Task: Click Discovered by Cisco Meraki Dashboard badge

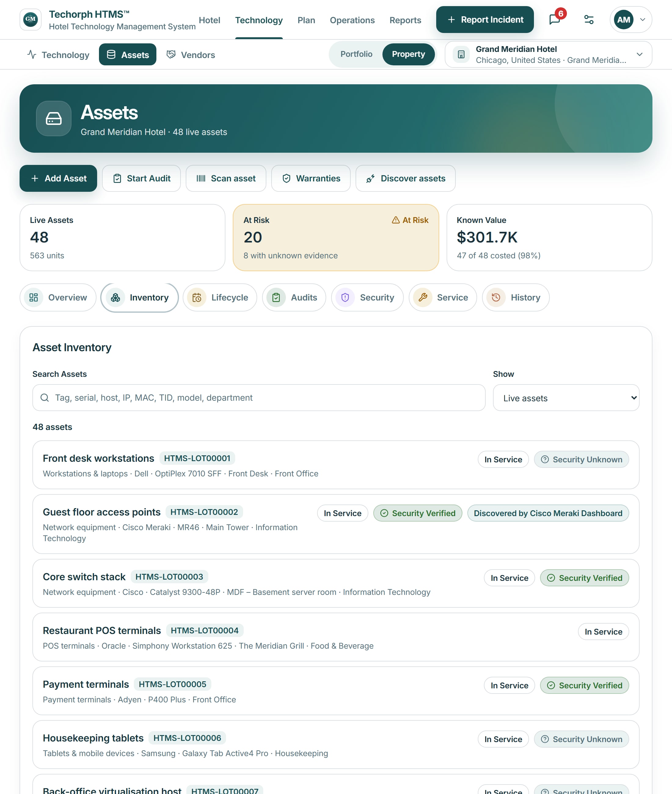Action: (548, 513)
